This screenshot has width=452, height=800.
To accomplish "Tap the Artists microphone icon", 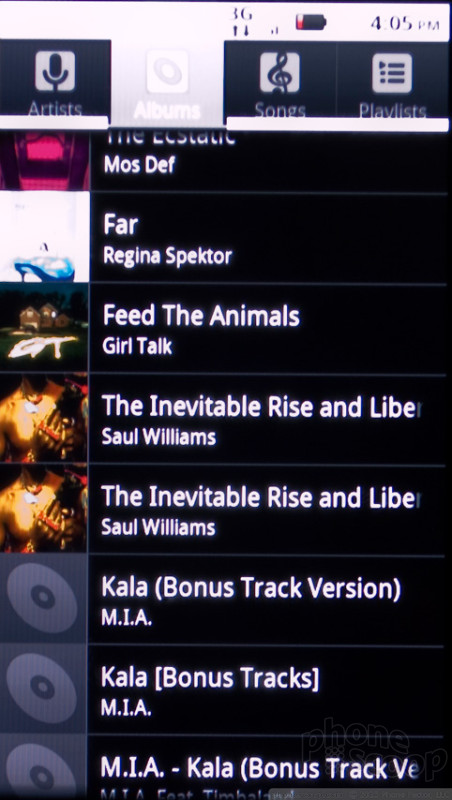I will [x=55, y=71].
